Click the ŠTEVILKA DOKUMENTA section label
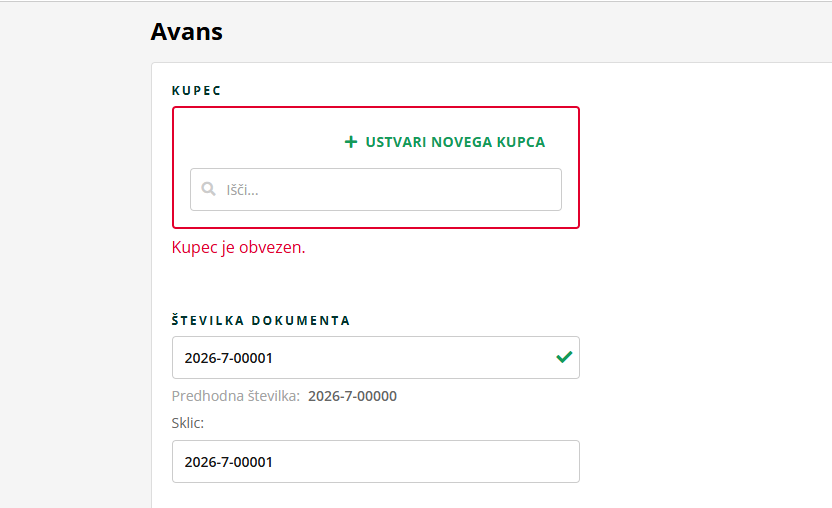Screen dimensions: 832x508 [261, 321]
